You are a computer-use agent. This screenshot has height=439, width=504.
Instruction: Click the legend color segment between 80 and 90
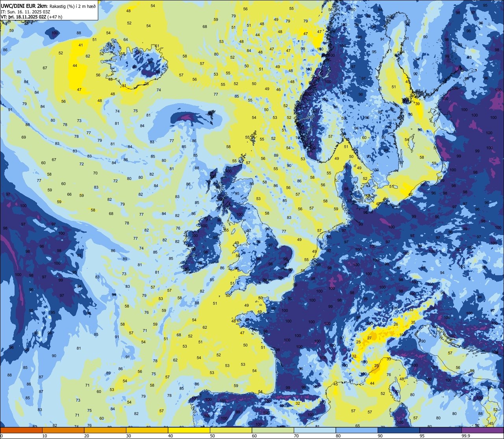coord(357,430)
